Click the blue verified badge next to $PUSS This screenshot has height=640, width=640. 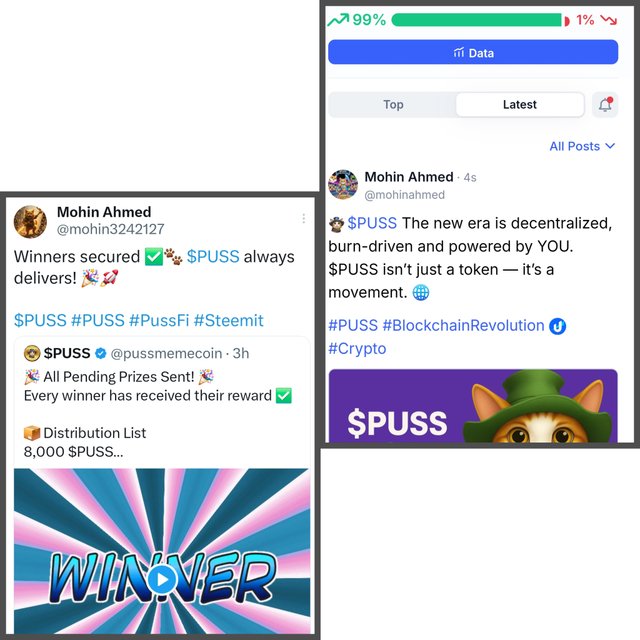pos(100,353)
